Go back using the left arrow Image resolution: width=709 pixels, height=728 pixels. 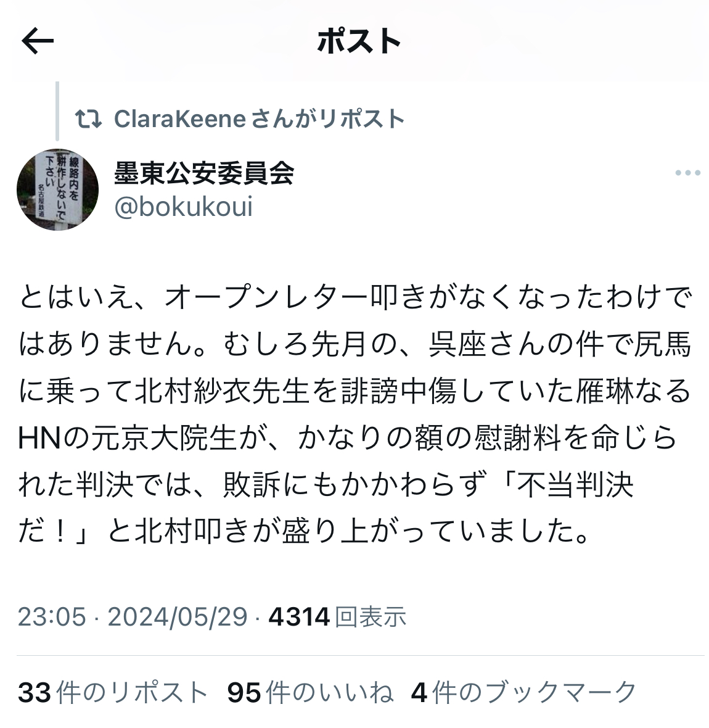tap(38, 41)
